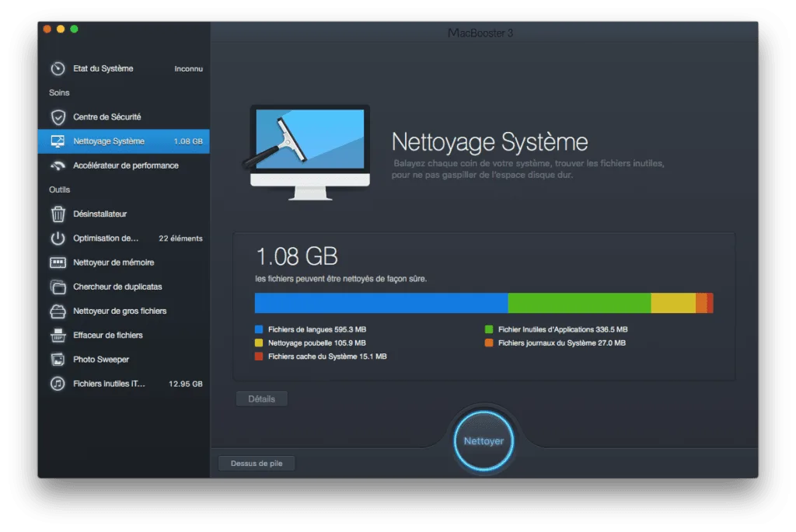Click the blue Fichiers de langues color square
The image size is (796, 532).
[x=257, y=329]
